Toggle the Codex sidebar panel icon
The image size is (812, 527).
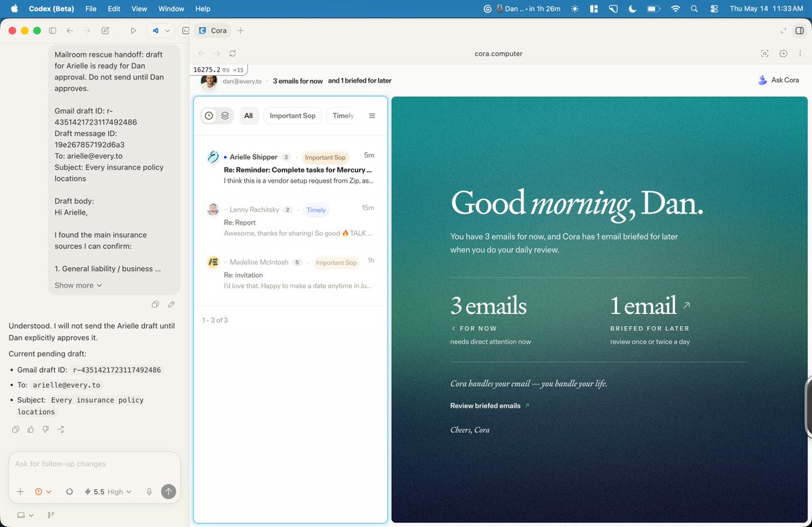53,30
